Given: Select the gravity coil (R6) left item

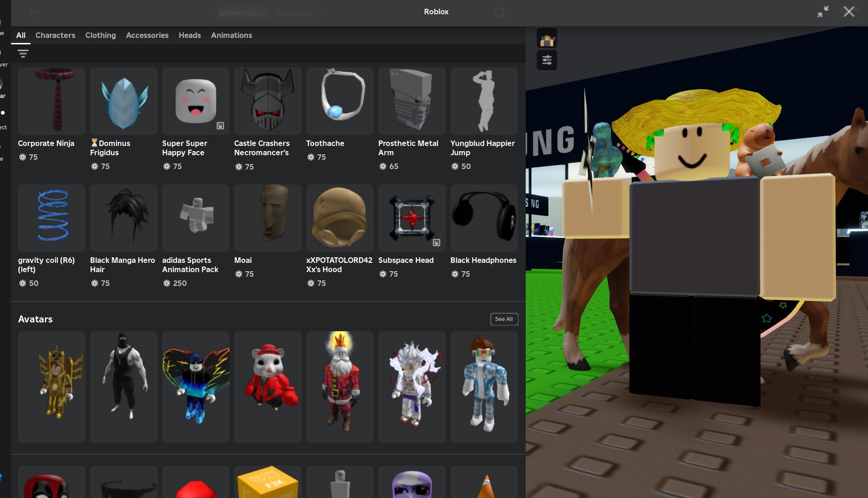Looking at the screenshot, I should 51,218.
